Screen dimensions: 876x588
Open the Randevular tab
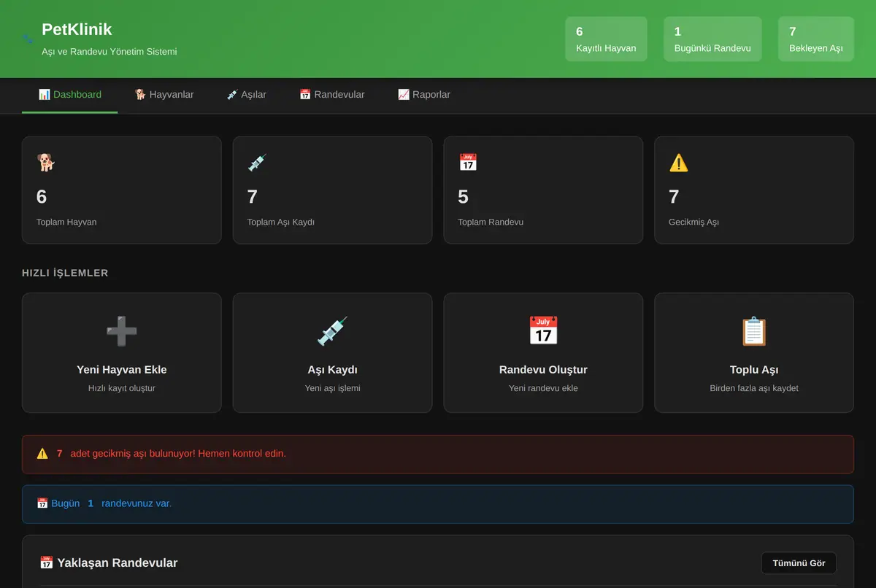[332, 95]
